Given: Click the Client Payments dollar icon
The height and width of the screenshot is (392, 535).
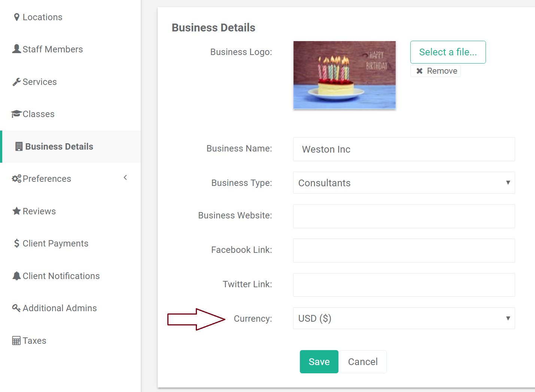Looking at the screenshot, I should point(16,244).
